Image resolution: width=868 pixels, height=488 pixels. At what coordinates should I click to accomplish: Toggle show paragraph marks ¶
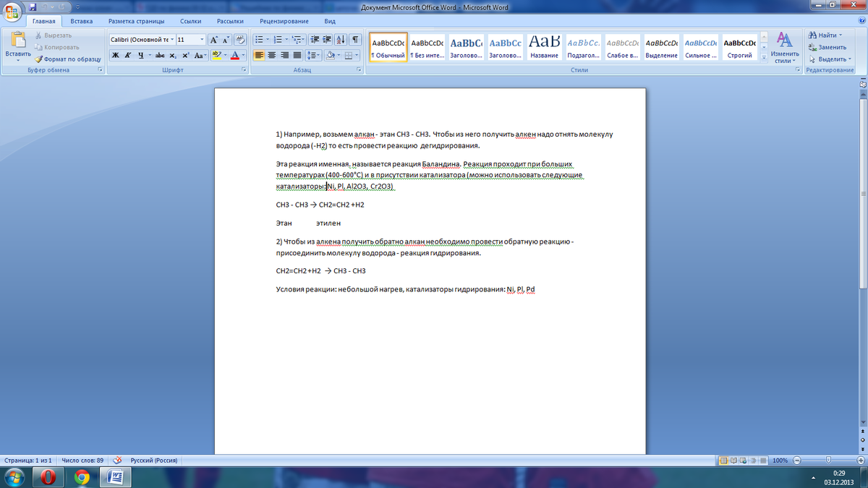[x=356, y=40]
